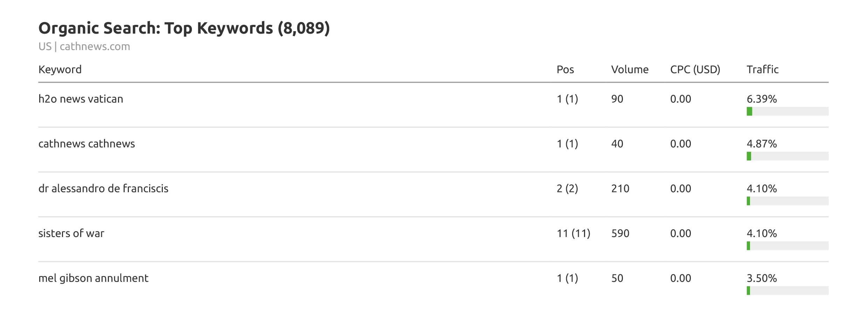Screen dimensions: 868x320
Task: Select 'dr alessandro de franciscis' keyword
Action: (x=103, y=189)
